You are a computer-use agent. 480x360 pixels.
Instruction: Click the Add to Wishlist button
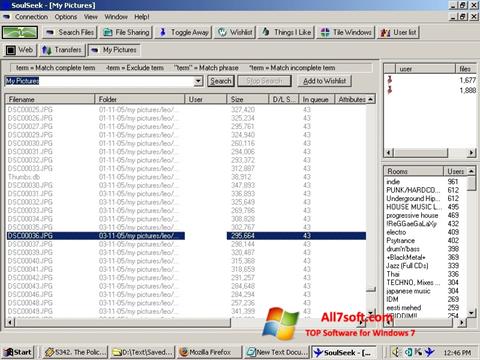[324, 81]
